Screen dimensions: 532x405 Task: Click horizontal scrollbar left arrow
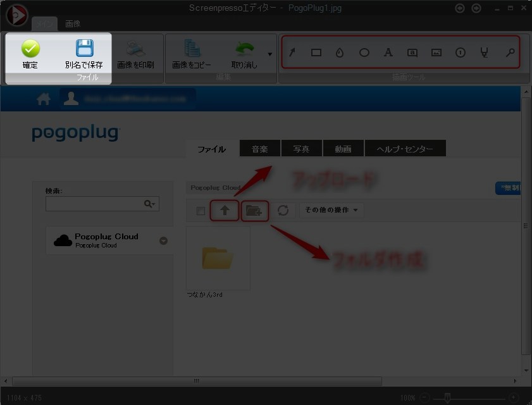pyautogui.click(x=6, y=381)
